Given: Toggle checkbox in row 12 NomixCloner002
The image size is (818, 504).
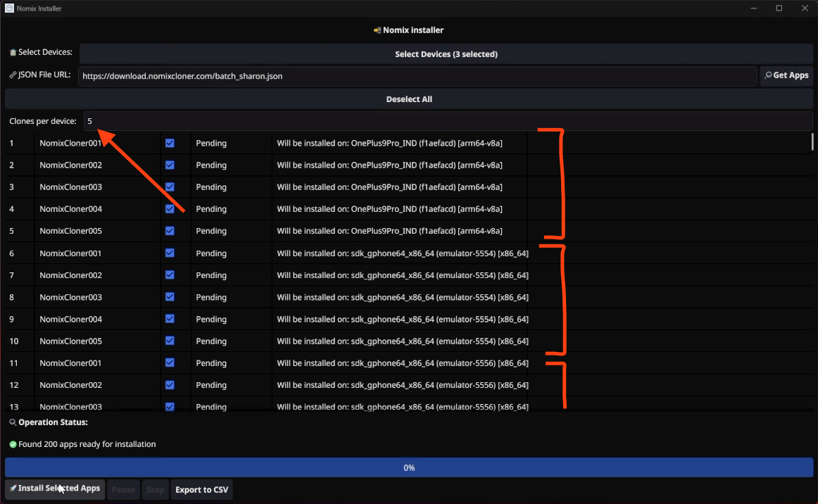Looking at the screenshot, I should point(170,385).
